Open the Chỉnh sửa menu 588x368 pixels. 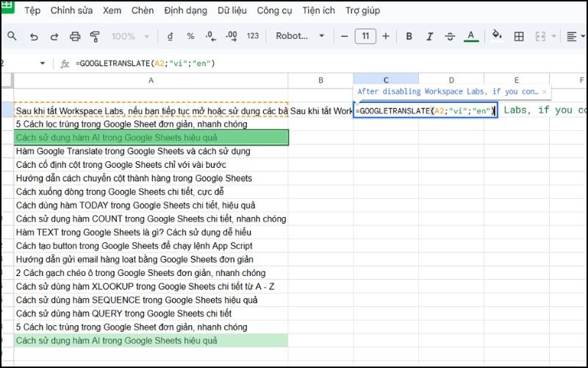71,10
